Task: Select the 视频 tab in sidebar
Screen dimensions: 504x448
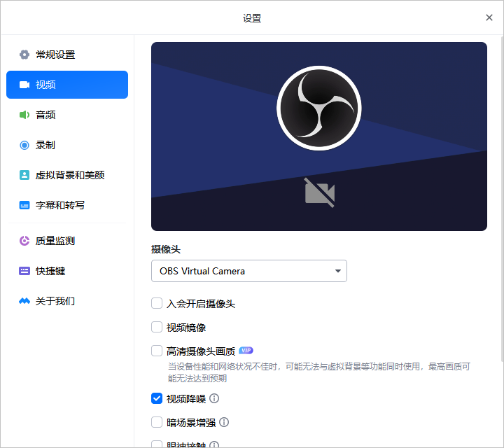Action: pos(67,85)
